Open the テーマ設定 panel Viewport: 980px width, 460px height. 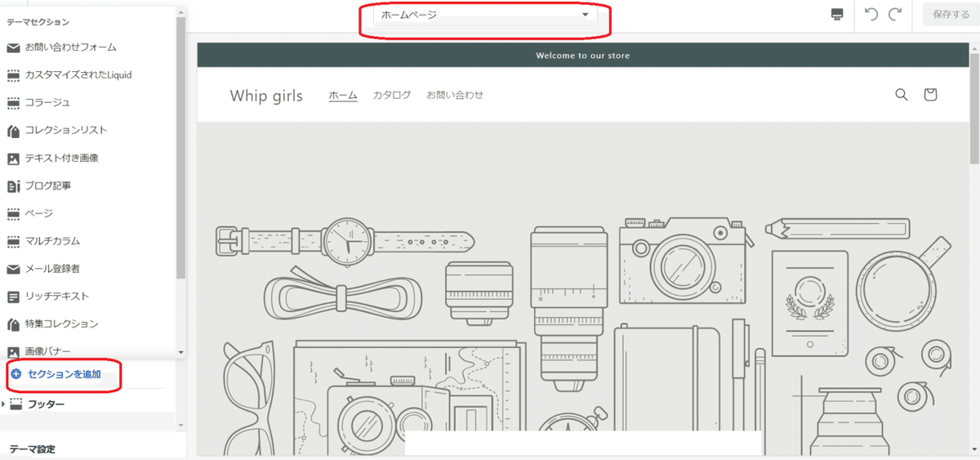pos(33,449)
